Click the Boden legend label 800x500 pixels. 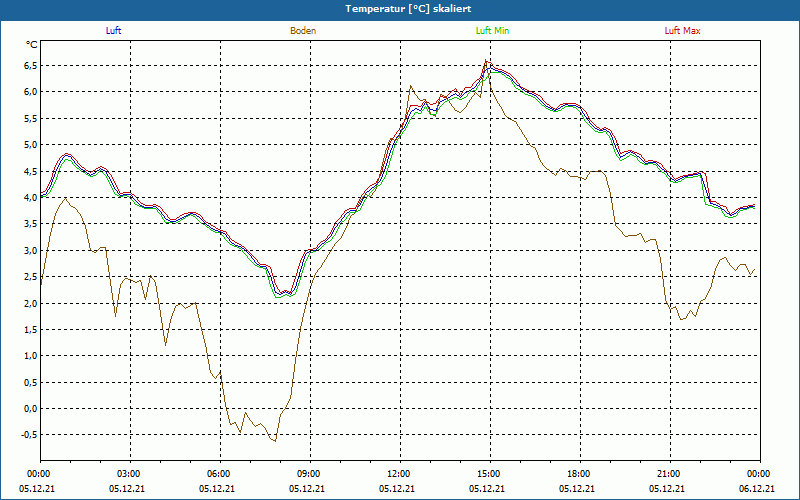pyautogui.click(x=303, y=31)
